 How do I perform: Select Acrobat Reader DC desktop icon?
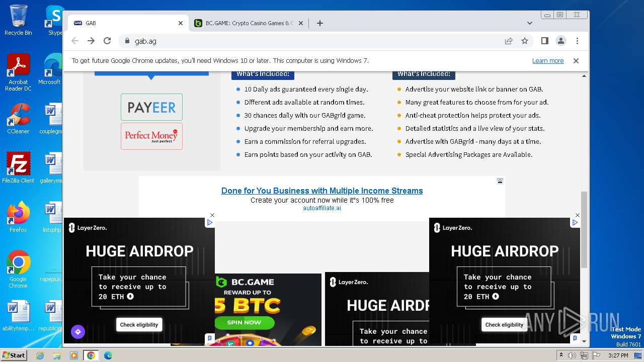point(18,72)
